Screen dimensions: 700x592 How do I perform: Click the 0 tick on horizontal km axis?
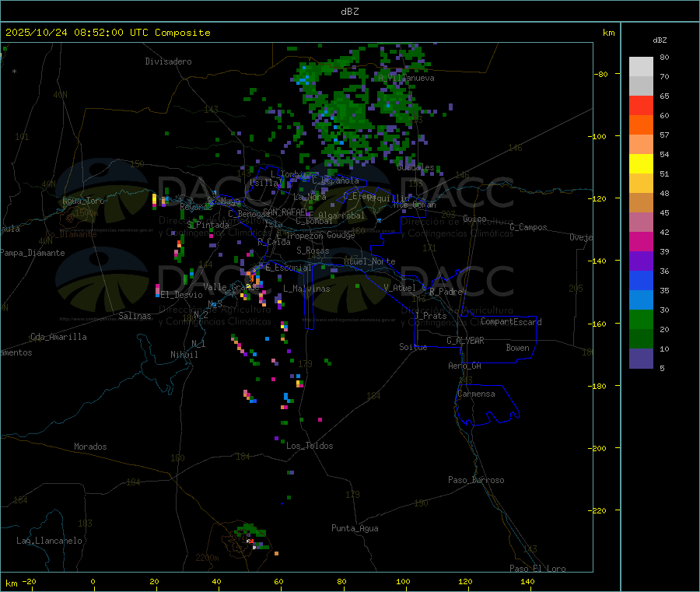click(x=93, y=581)
